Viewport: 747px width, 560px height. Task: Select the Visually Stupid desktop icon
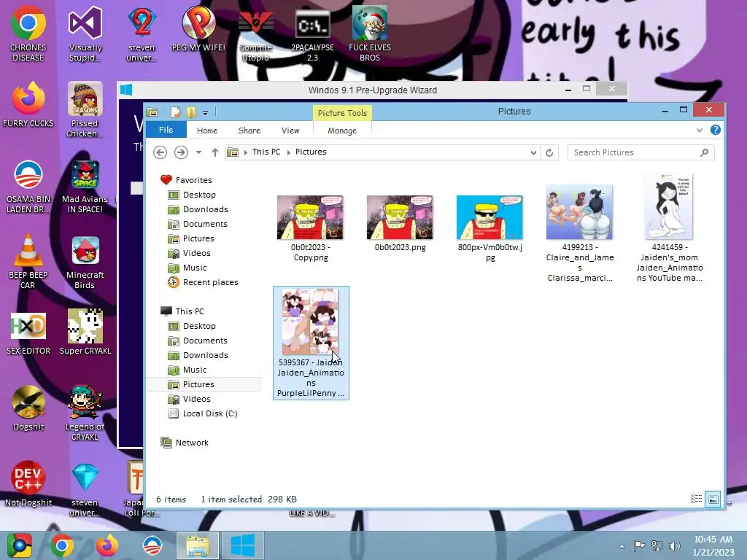pyautogui.click(x=85, y=34)
